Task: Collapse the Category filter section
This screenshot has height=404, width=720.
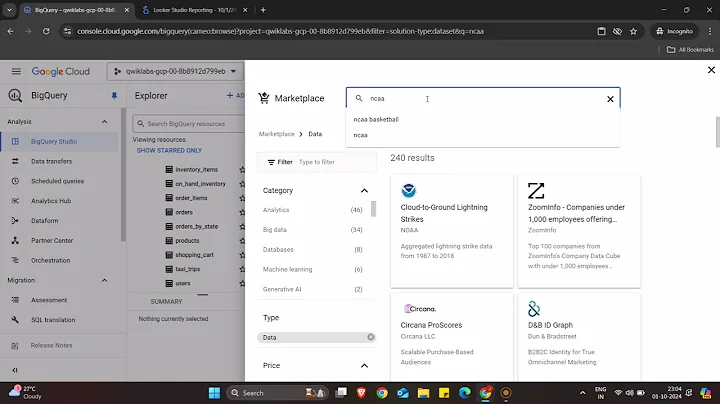Action: 364,191
